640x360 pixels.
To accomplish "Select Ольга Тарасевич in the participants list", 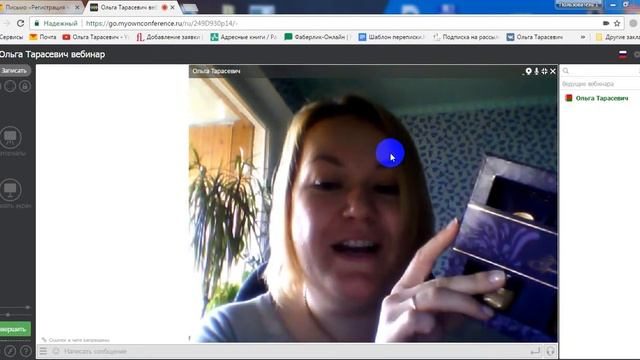I will click(602, 98).
